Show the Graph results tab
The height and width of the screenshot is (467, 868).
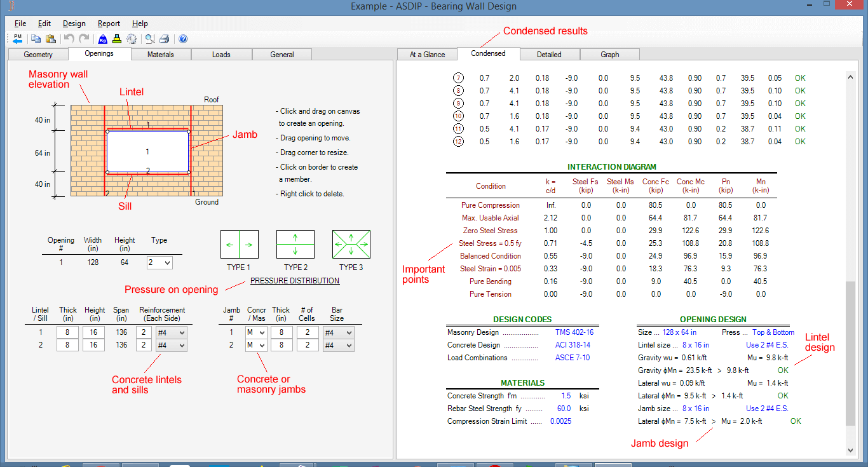tap(610, 55)
